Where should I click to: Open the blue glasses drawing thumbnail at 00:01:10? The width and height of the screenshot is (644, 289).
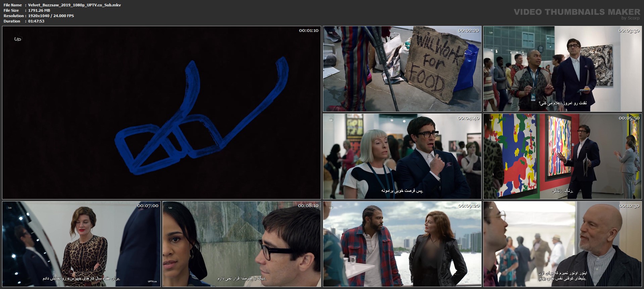pos(161,113)
